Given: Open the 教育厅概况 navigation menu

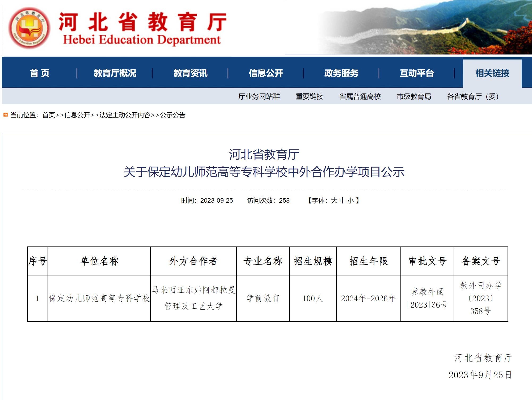Looking at the screenshot, I should point(115,73).
